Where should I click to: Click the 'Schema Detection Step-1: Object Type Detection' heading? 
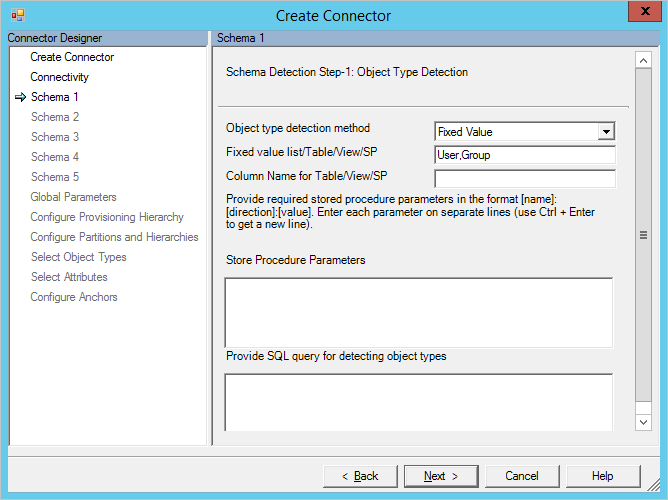[x=347, y=72]
